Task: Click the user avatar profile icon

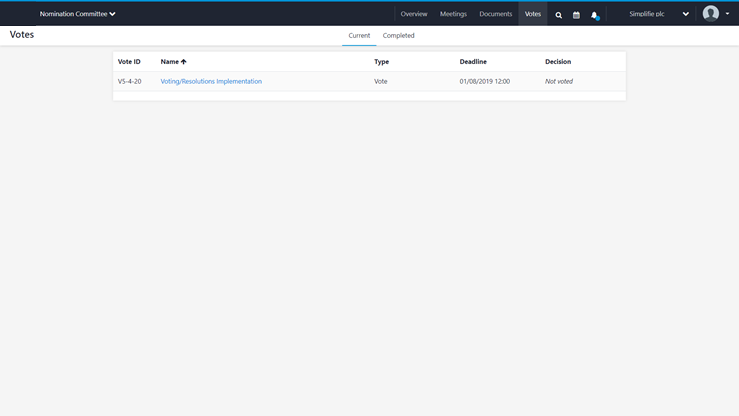Action: 711,14
